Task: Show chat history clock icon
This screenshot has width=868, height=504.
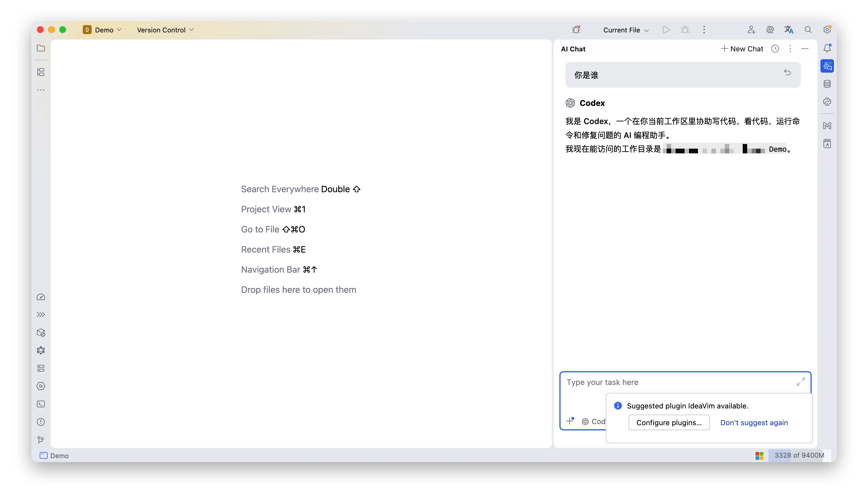Action: coord(775,49)
